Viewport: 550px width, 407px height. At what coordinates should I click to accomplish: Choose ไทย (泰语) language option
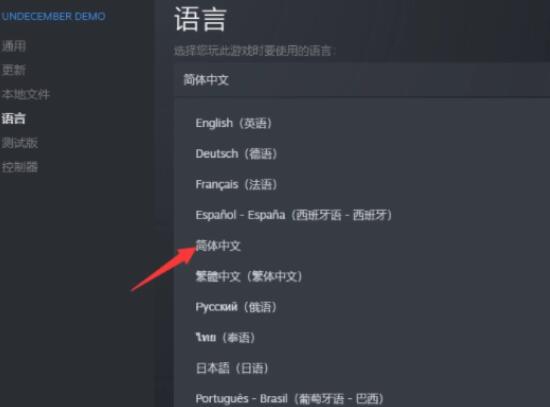pos(225,338)
